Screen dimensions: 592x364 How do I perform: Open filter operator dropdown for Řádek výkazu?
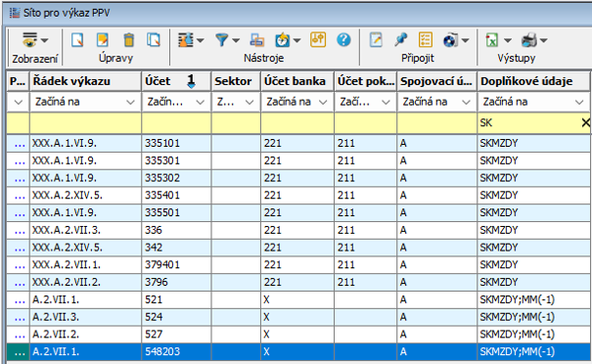(130, 102)
